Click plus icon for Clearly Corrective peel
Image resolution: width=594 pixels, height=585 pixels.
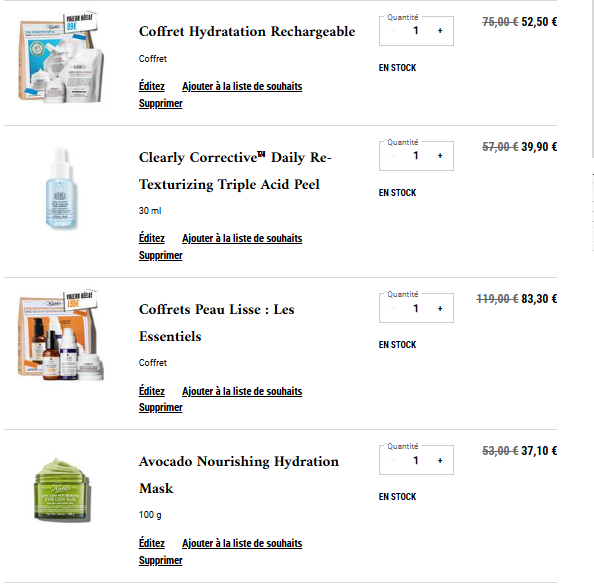click(440, 156)
